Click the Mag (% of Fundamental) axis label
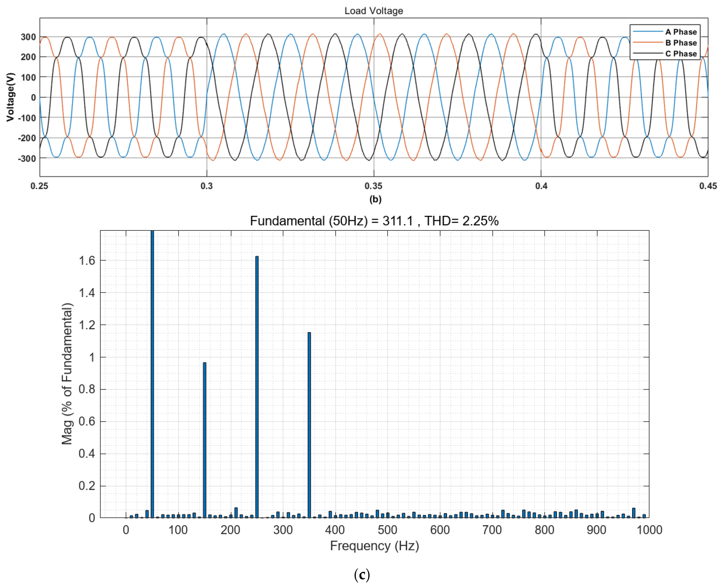This screenshot has height=588, width=720. [67, 374]
